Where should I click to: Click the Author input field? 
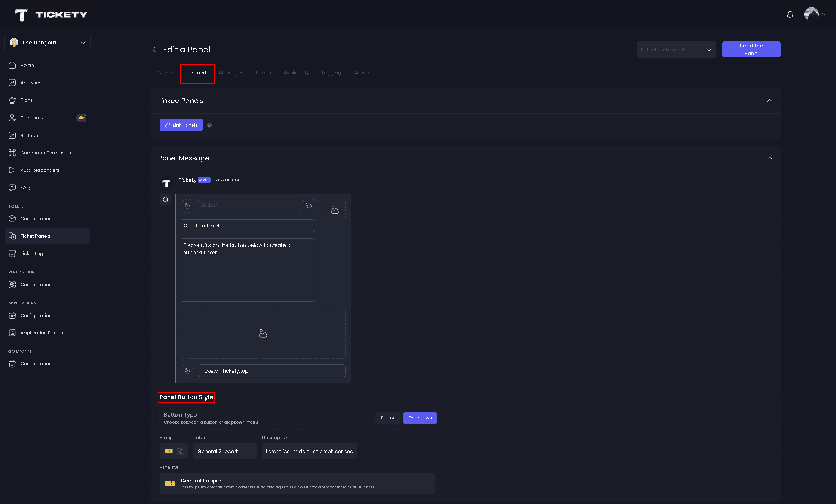pos(249,205)
